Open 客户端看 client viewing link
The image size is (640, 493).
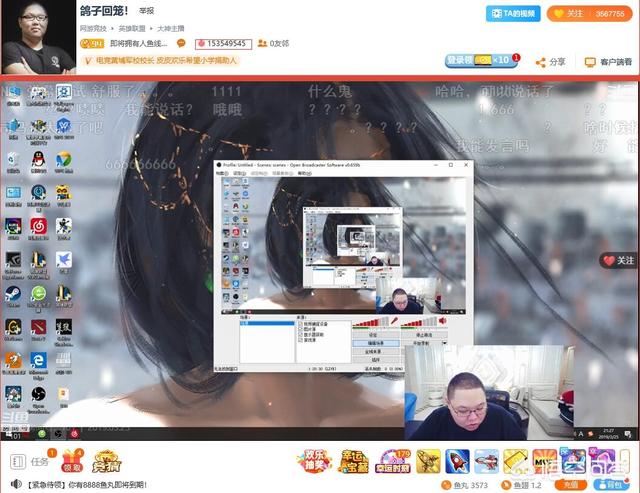coord(609,62)
